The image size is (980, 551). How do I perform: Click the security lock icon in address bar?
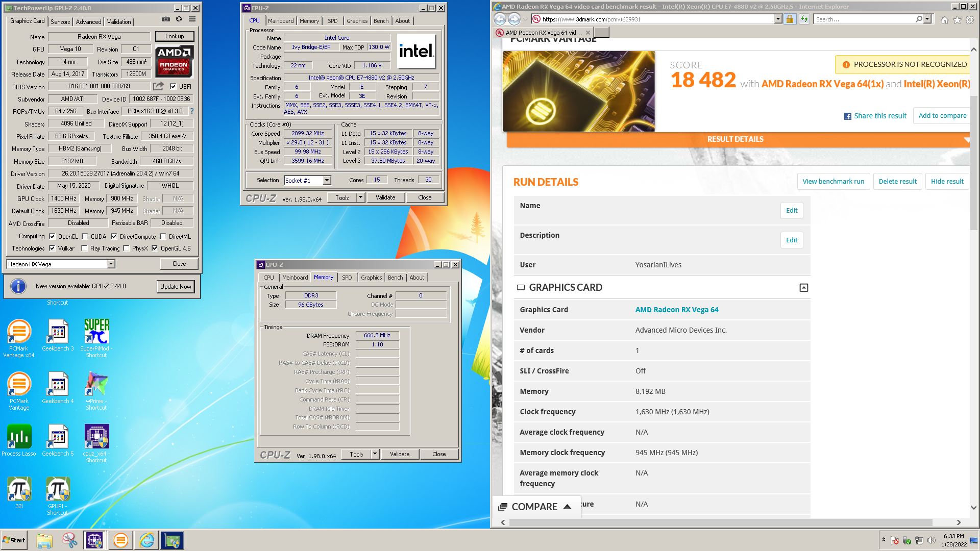[790, 19]
